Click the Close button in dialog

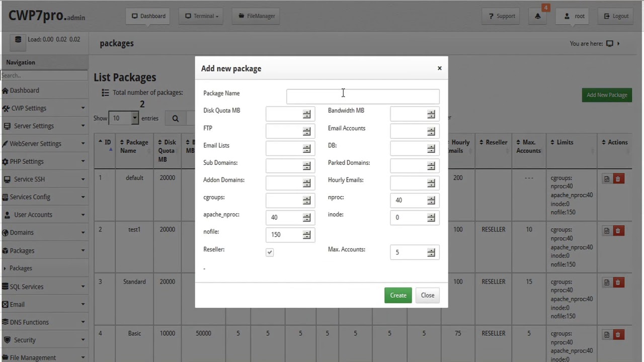click(428, 296)
